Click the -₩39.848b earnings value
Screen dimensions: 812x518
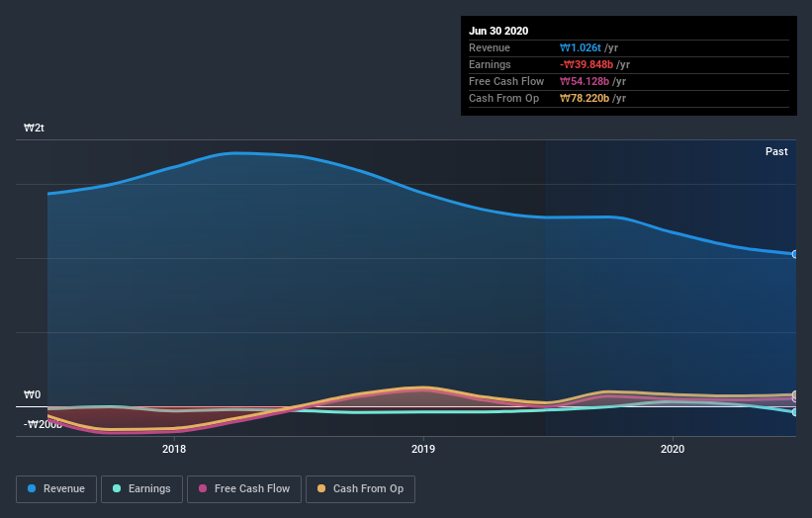coord(586,64)
